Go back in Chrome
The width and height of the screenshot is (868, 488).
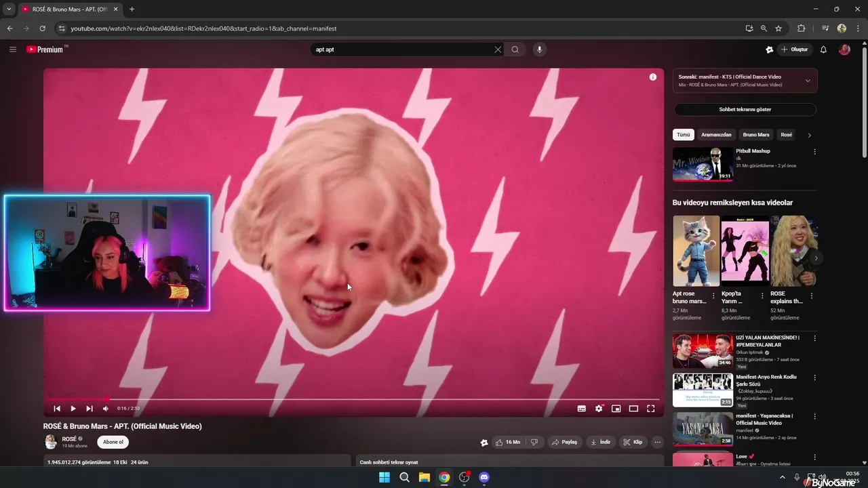[x=10, y=28]
